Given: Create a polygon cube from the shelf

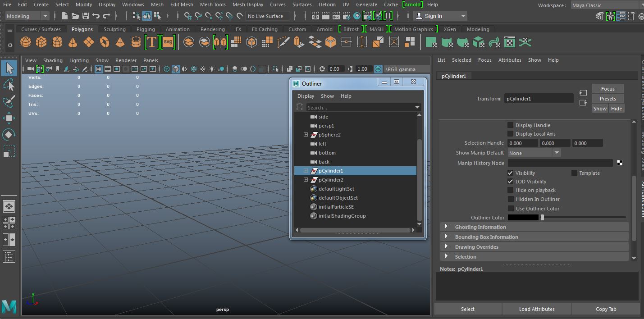Looking at the screenshot, I should click(x=41, y=42).
